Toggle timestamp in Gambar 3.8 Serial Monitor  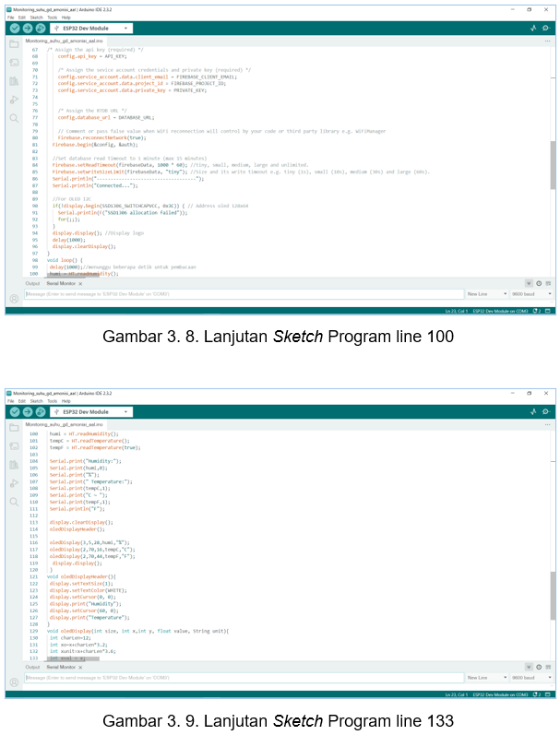pyautogui.click(x=539, y=283)
